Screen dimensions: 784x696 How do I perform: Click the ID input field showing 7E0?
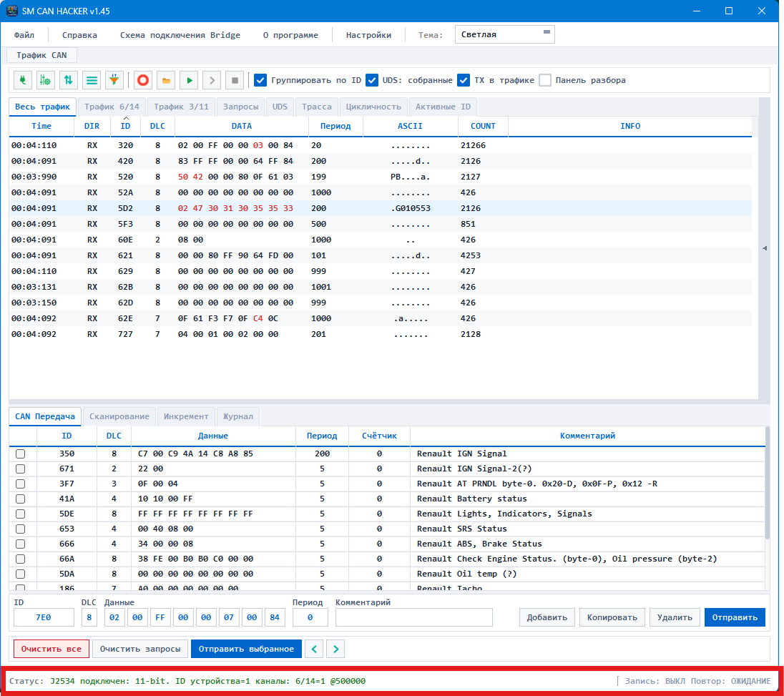pyautogui.click(x=44, y=617)
